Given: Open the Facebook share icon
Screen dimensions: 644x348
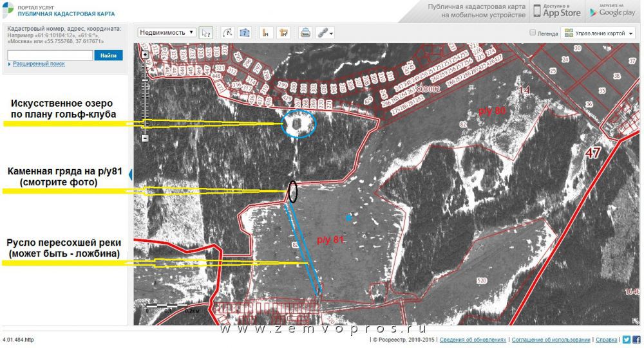Looking at the screenshot, I should (x=636, y=340).
